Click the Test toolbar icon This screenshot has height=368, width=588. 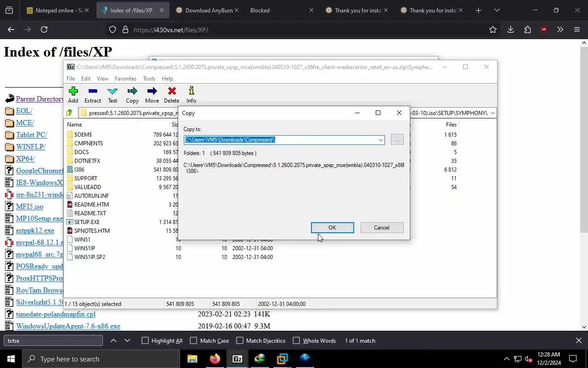(x=113, y=95)
